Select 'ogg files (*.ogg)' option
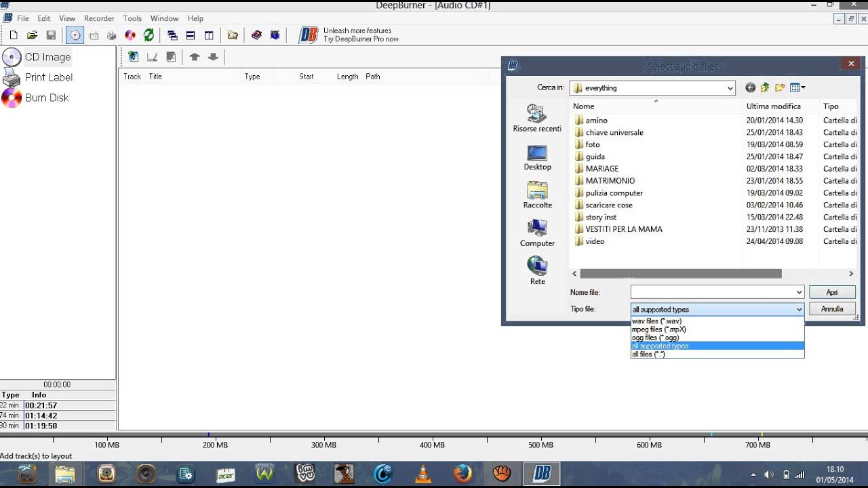This screenshot has height=488, width=868. [717, 338]
